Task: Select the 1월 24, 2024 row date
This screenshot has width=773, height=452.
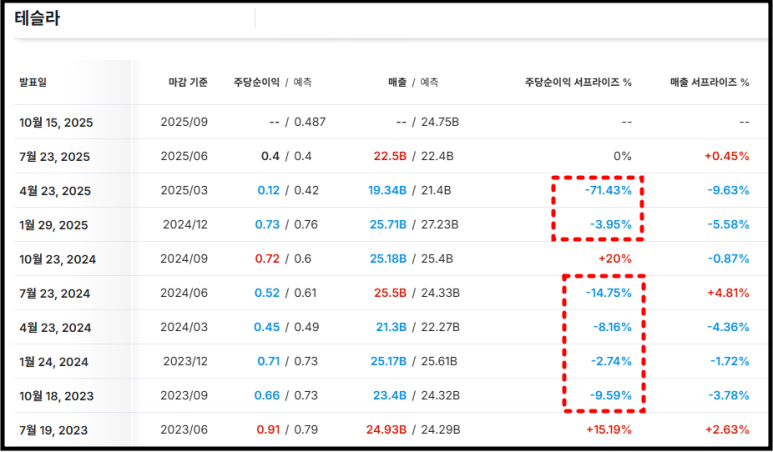Action: coord(54,362)
